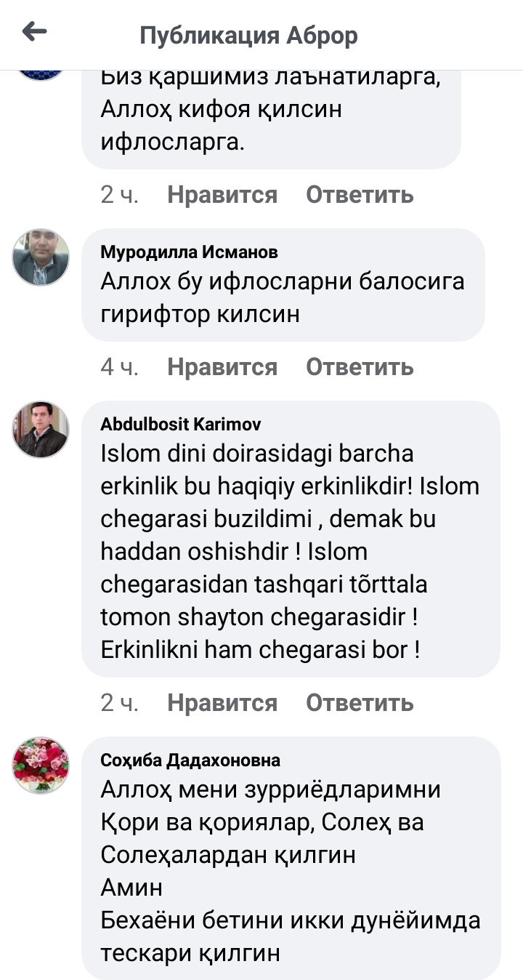Viewport: 523px width, 980px height.
Task: Select Муродилла Исманов's comment text bubble
Action: (283, 298)
